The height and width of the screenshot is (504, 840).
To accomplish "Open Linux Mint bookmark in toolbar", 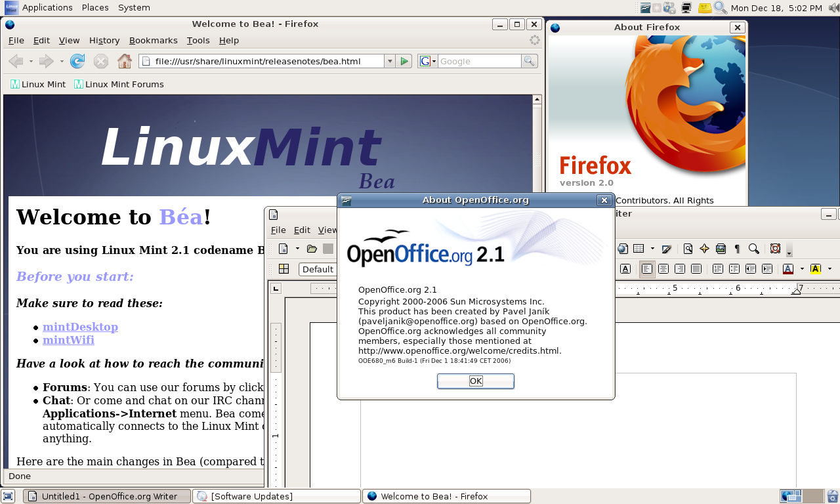I will coord(37,84).
